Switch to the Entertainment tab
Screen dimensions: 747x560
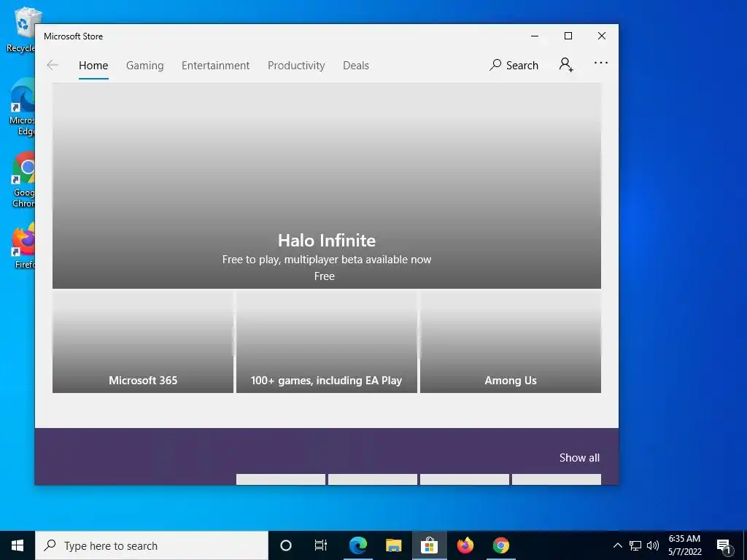click(x=215, y=65)
